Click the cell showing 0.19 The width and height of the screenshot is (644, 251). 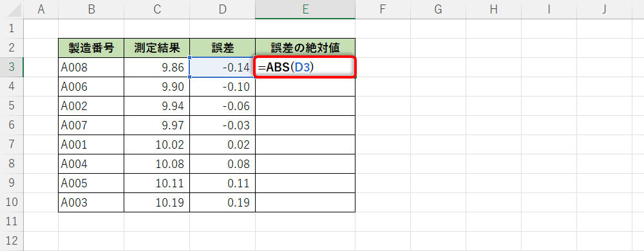222,203
